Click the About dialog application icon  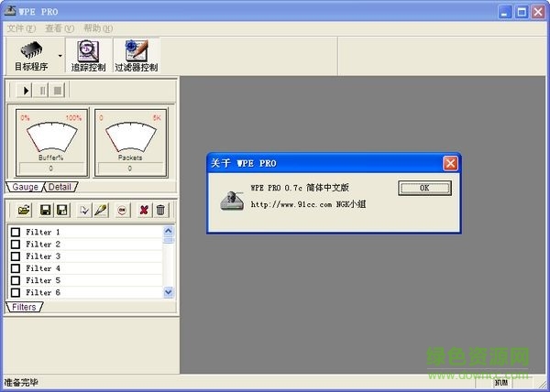point(232,201)
